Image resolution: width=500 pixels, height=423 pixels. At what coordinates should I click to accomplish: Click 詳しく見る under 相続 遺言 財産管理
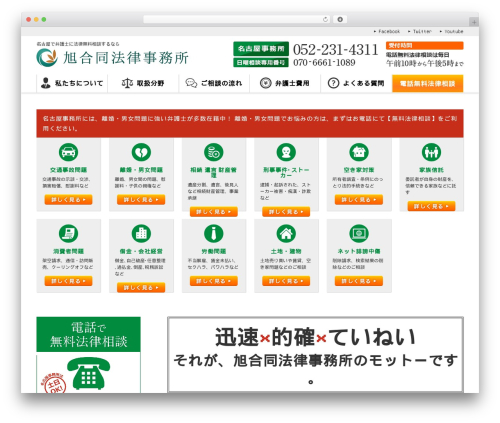coord(214,212)
